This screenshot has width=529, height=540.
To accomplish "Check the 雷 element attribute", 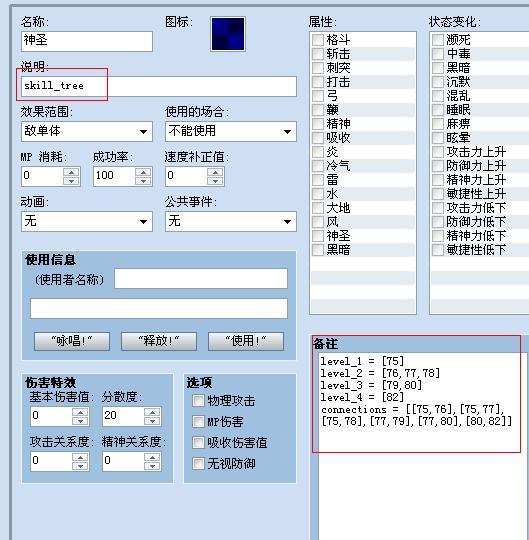I will [318, 179].
